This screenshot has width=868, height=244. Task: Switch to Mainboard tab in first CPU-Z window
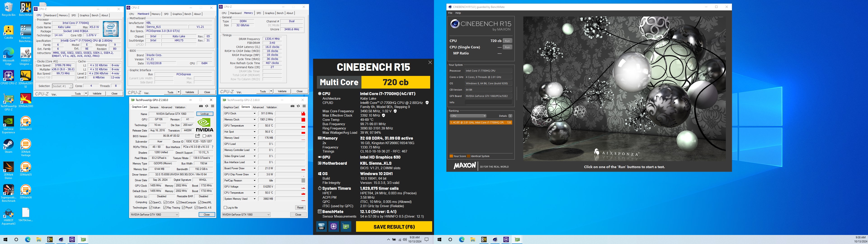(51, 15)
